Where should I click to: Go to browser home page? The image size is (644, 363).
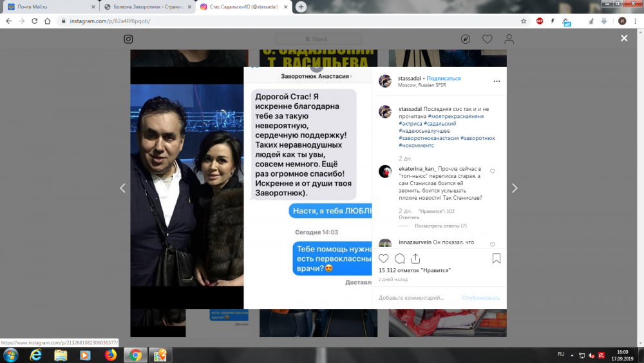click(48, 21)
